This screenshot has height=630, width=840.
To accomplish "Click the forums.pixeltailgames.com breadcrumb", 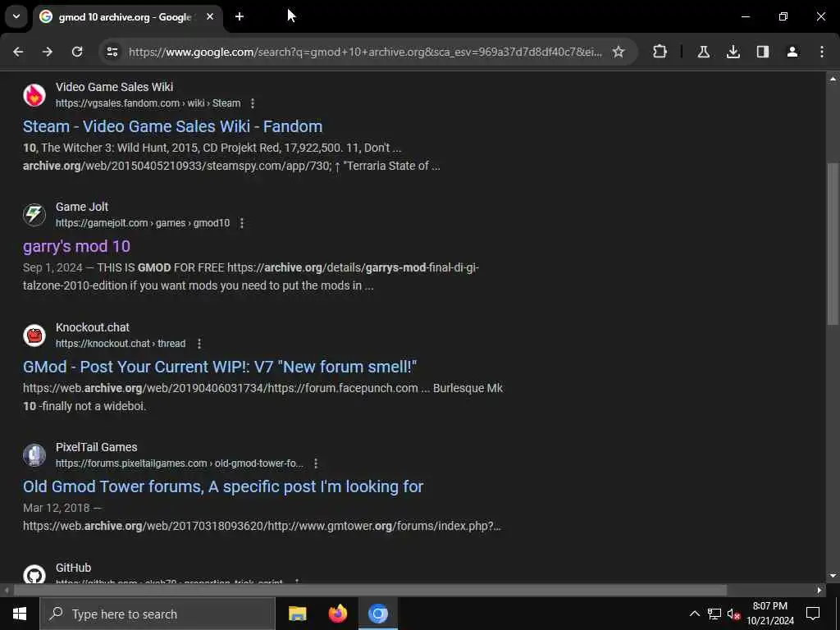I will 180,463.
